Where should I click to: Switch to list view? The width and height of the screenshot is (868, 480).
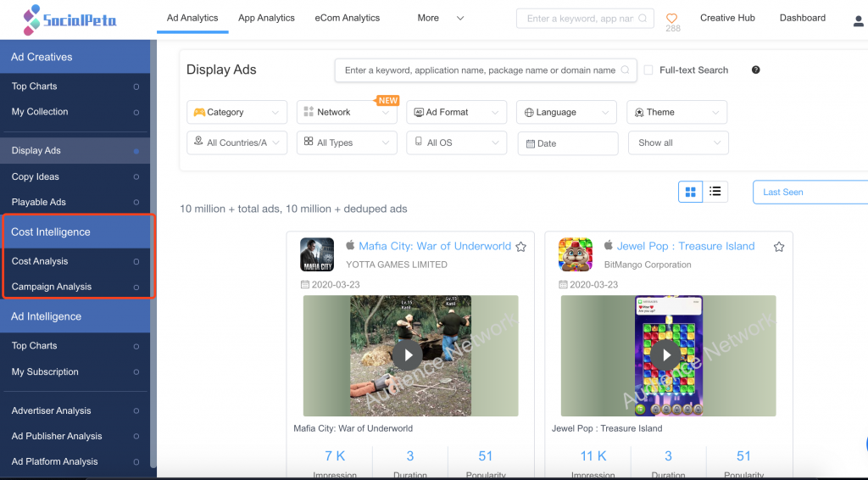pyautogui.click(x=715, y=192)
